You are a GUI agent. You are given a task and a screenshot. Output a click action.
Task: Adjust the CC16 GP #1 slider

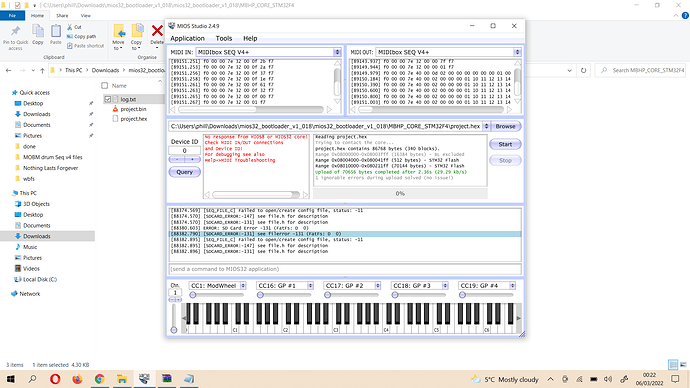(x=285, y=295)
